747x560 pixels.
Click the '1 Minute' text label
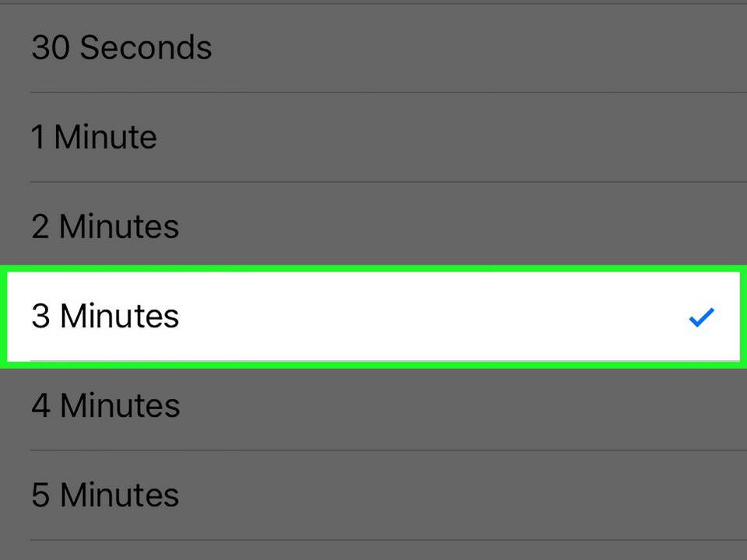click(x=94, y=138)
